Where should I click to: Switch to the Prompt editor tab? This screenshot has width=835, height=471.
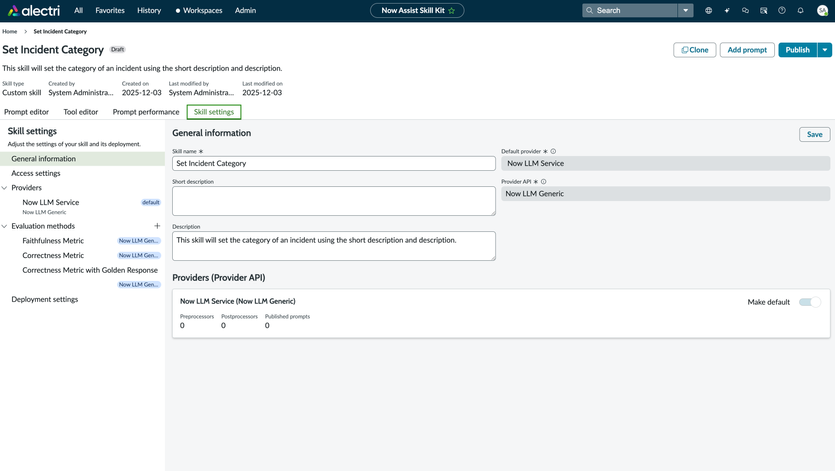27,112
